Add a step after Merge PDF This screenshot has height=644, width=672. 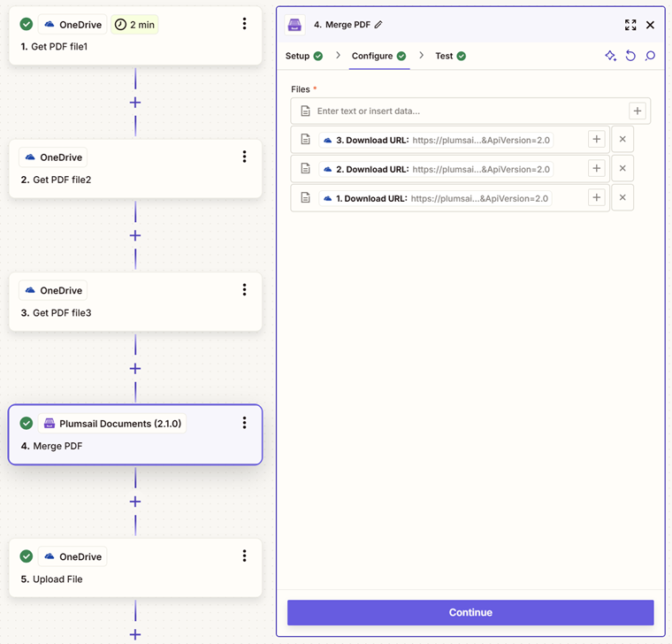[x=135, y=502]
